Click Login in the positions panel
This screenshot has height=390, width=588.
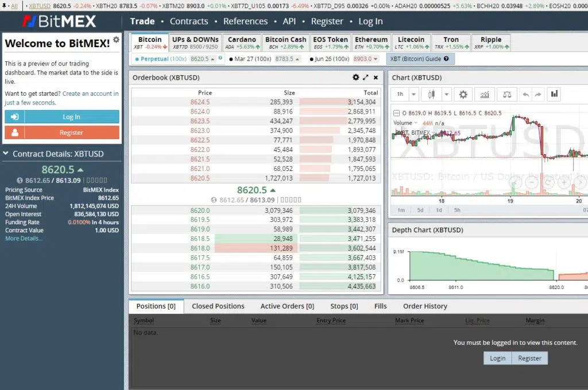(x=498, y=358)
